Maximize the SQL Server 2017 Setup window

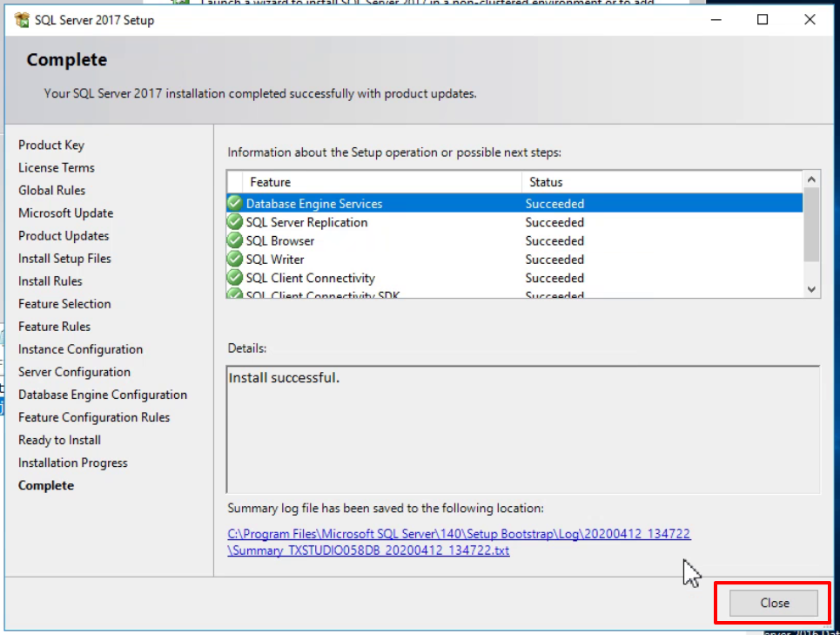[763, 20]
